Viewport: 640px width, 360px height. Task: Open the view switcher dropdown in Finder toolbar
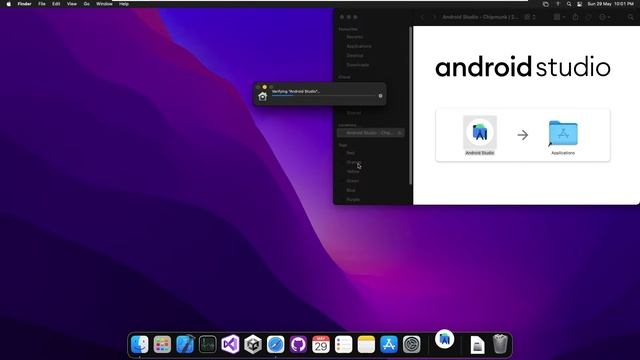[530, 17]
